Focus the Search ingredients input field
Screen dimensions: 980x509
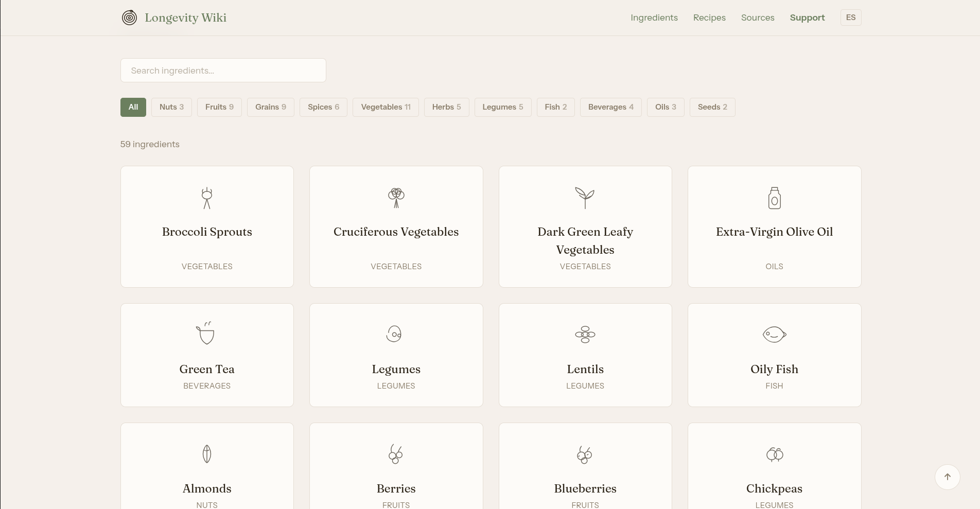pos(223,71)
